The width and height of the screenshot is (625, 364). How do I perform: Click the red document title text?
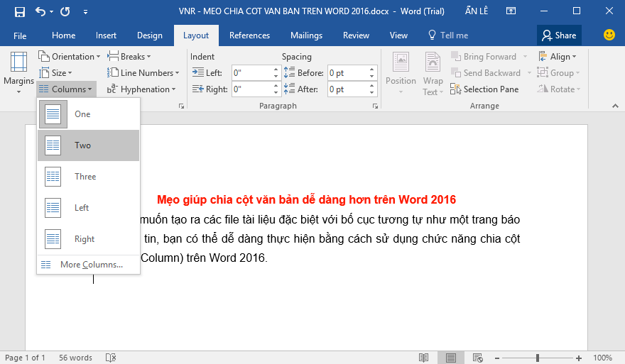tap(306, 199)
